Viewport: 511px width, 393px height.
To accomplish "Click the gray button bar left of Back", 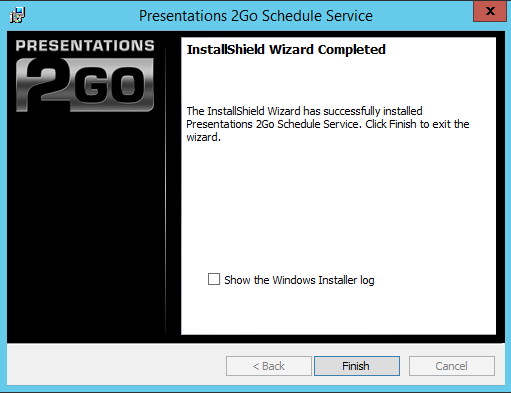I will [117, 366].
